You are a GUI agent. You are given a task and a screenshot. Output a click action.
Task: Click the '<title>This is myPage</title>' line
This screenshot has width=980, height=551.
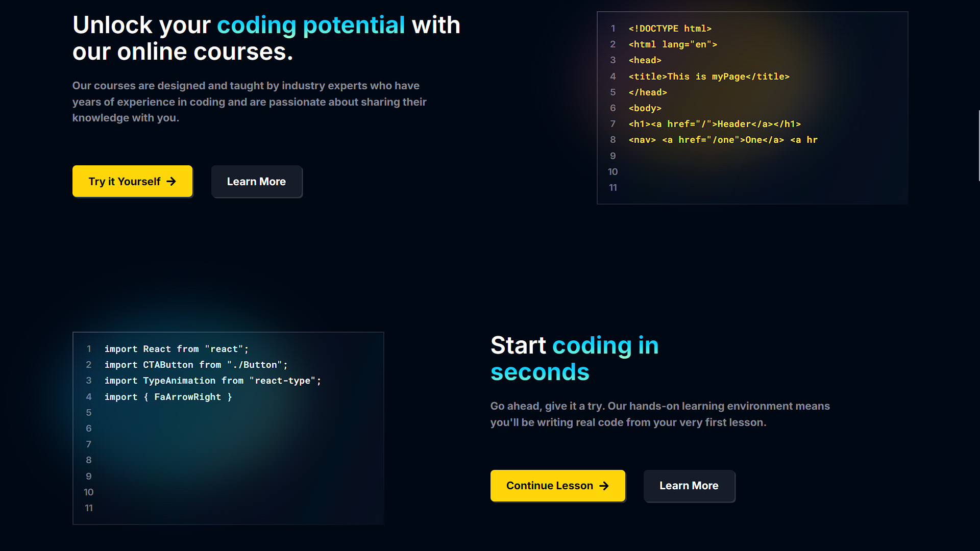pos(709,77)
